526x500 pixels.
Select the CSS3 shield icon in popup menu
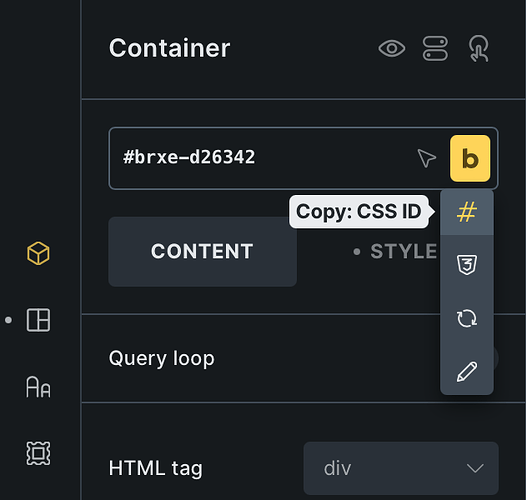click(x=467, y=265)
